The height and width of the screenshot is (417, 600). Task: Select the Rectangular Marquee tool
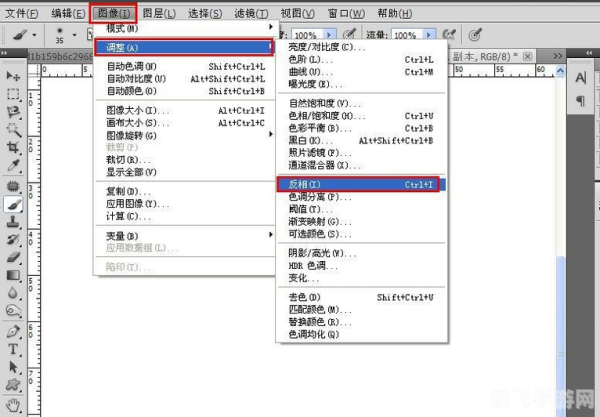coord(13,94)
